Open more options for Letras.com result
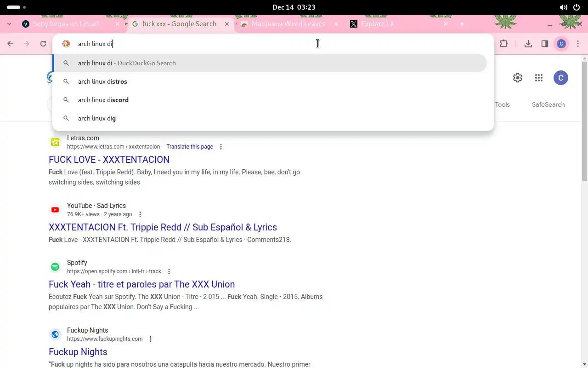 pos(221,147)
